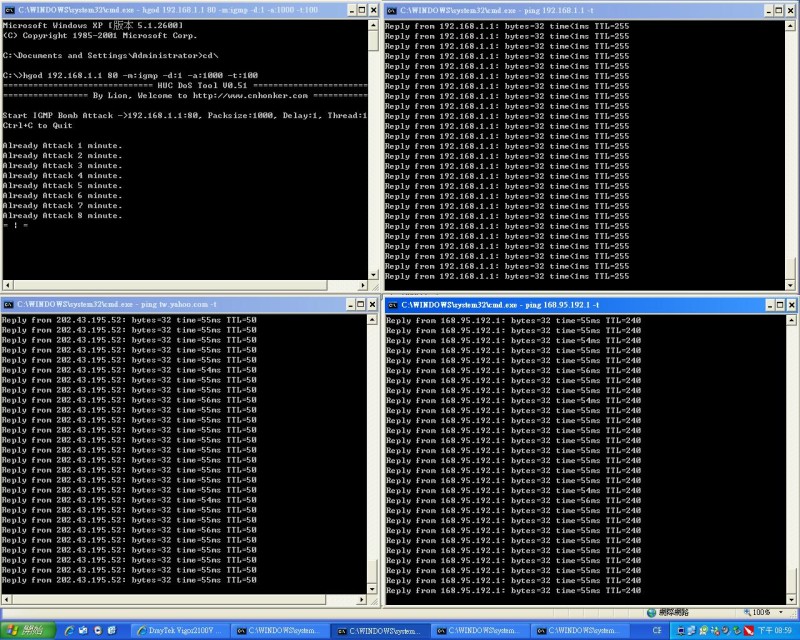Click down scroll arrow in ping 192.168.1.1 window

(x=790, y=285)
